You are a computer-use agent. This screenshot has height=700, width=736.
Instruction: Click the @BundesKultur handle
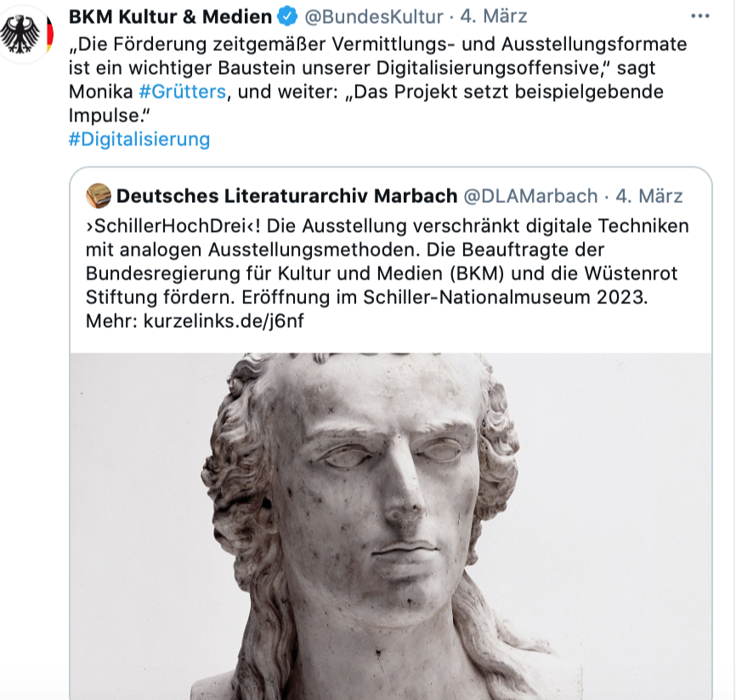point(374,17)
